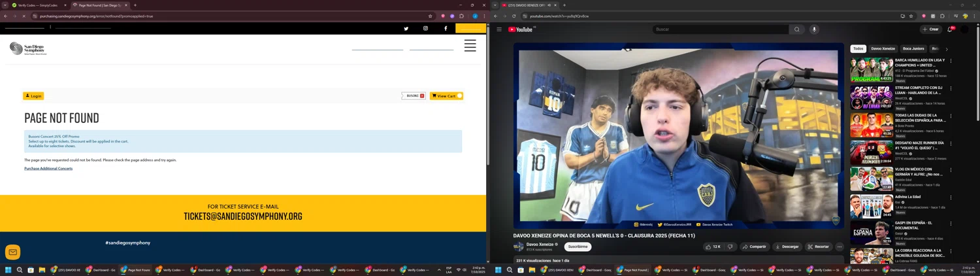Open YouTube account avatar menu
This screenshot has height=276, width=980.
coord(964,29)
